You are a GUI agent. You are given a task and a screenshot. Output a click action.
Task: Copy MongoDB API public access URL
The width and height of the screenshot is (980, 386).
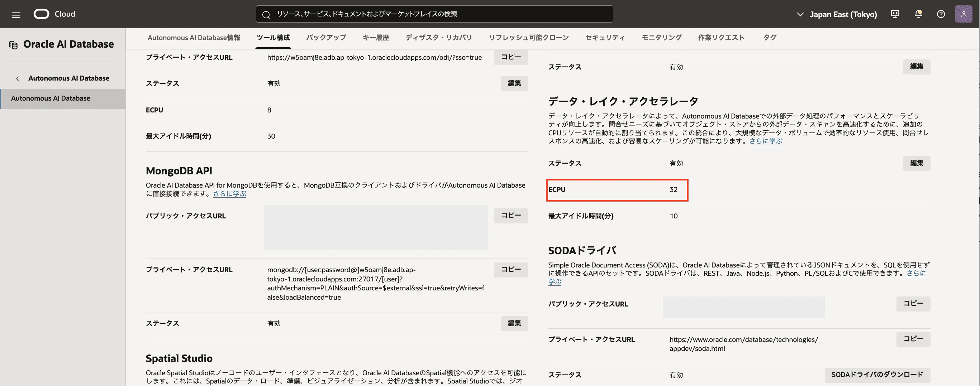pyautogui.click(x=510, y=216)
